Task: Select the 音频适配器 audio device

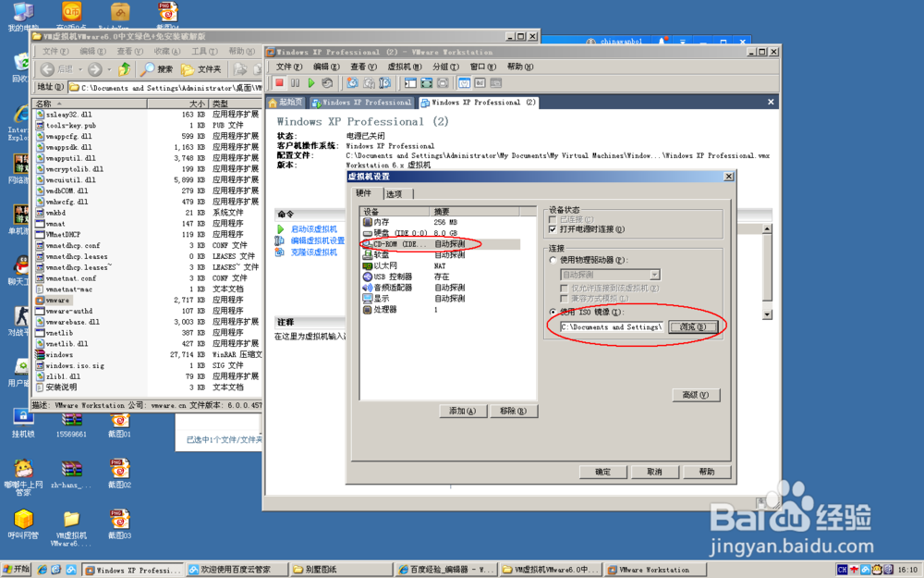Action: (x=441, y=288)
